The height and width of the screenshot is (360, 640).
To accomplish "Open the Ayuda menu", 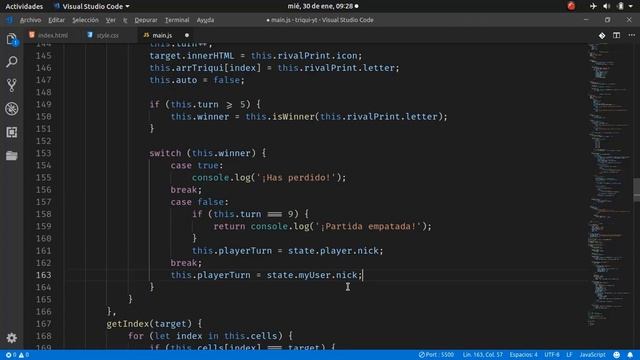I will 205,20.
